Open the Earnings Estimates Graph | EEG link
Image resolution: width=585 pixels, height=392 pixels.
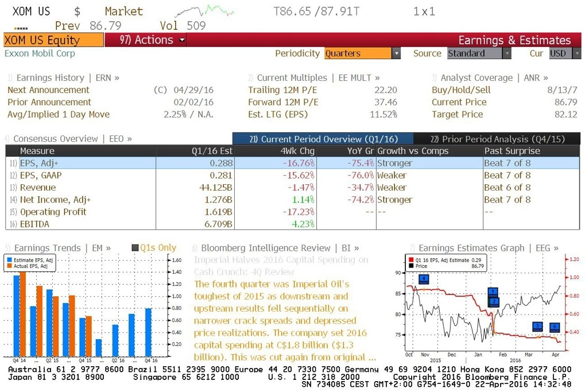click(x=489, y=248)
